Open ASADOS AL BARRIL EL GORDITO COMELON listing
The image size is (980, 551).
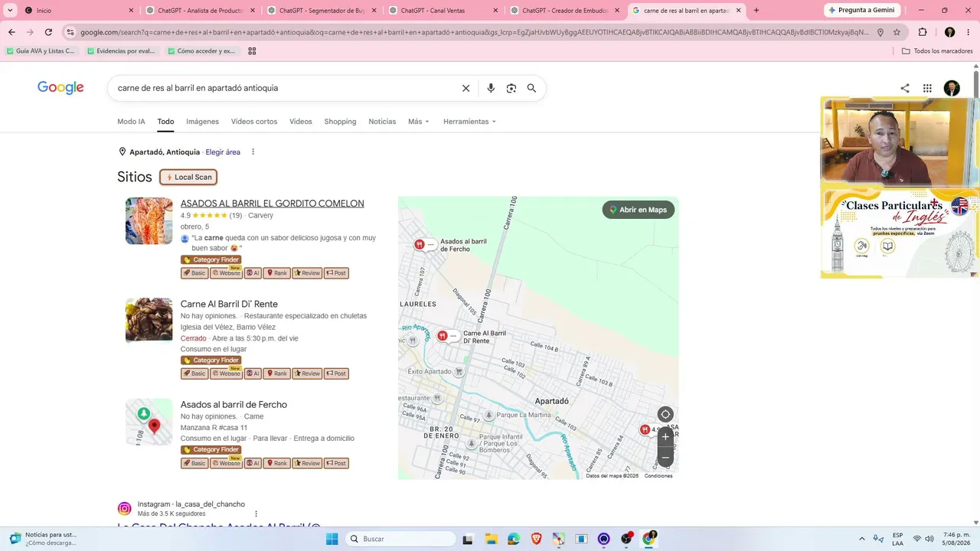(273, 204)
